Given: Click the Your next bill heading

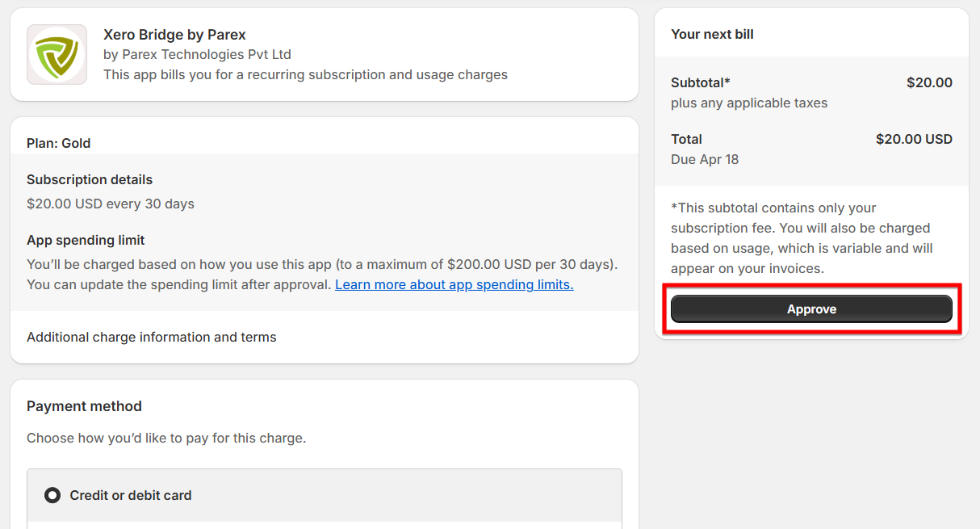Looking at the screenshot, I should 712,35.
